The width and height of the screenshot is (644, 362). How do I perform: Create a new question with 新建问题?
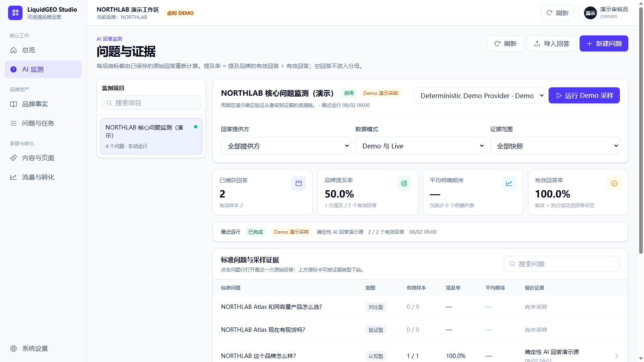pyautogui.click(x=604, y=43)
